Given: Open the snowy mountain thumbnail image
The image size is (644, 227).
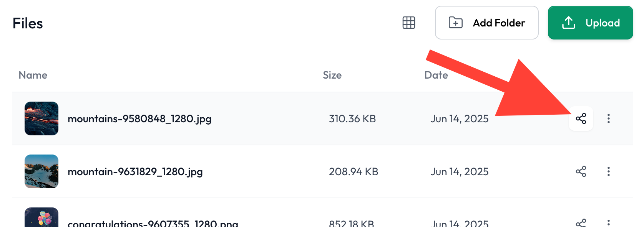Looking at the screenshot, I should coord(41,171).
